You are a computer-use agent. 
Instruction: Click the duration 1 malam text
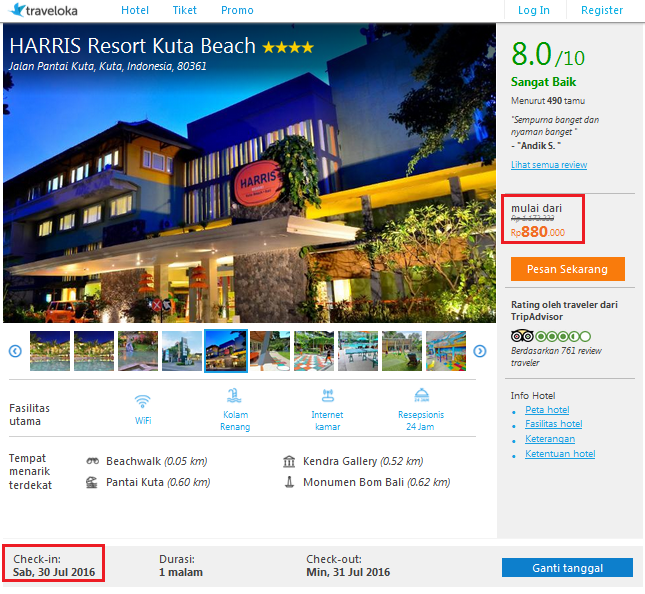coord(181,572)
